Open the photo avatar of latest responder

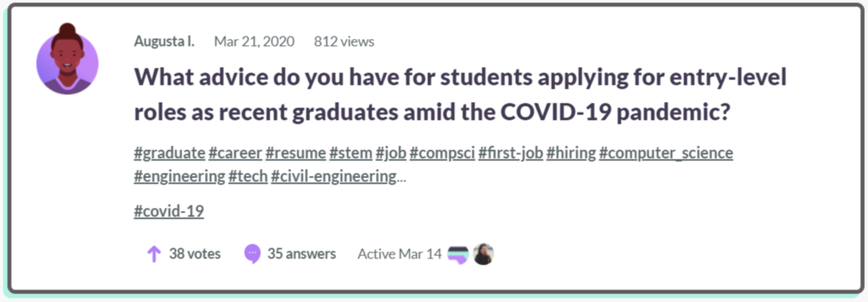click(483, 254)
